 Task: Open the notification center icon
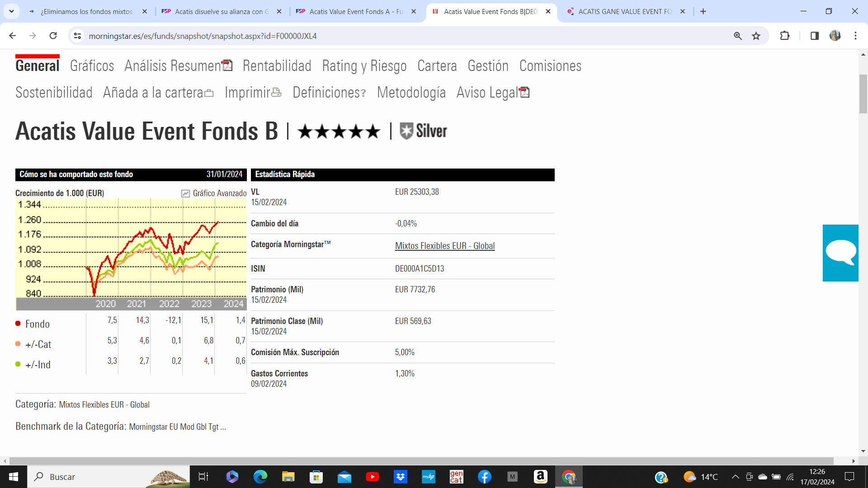pos(849,477)
